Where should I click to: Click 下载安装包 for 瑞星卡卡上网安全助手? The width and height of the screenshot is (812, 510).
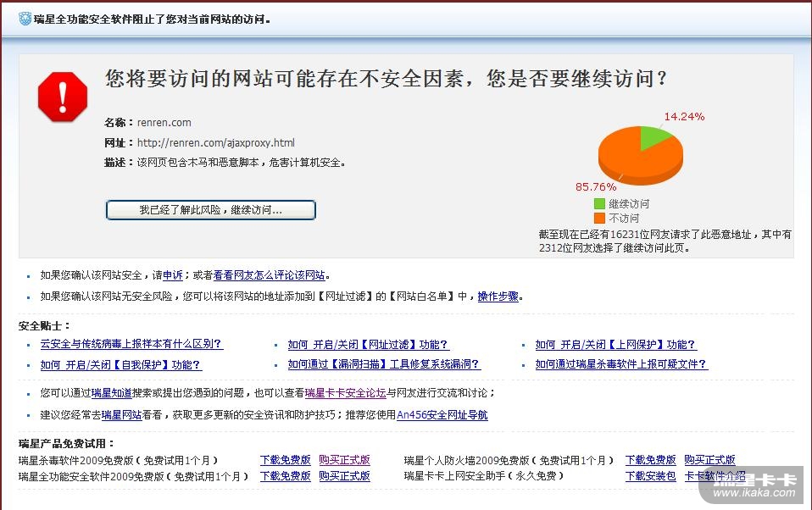[x=650, y=476]
